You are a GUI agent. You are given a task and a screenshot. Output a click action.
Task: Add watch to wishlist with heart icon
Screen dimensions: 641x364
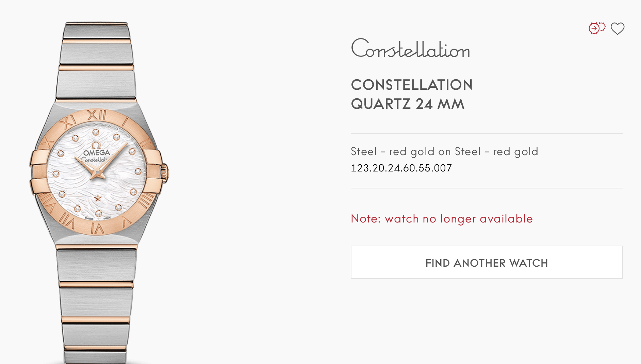[617, 29]
